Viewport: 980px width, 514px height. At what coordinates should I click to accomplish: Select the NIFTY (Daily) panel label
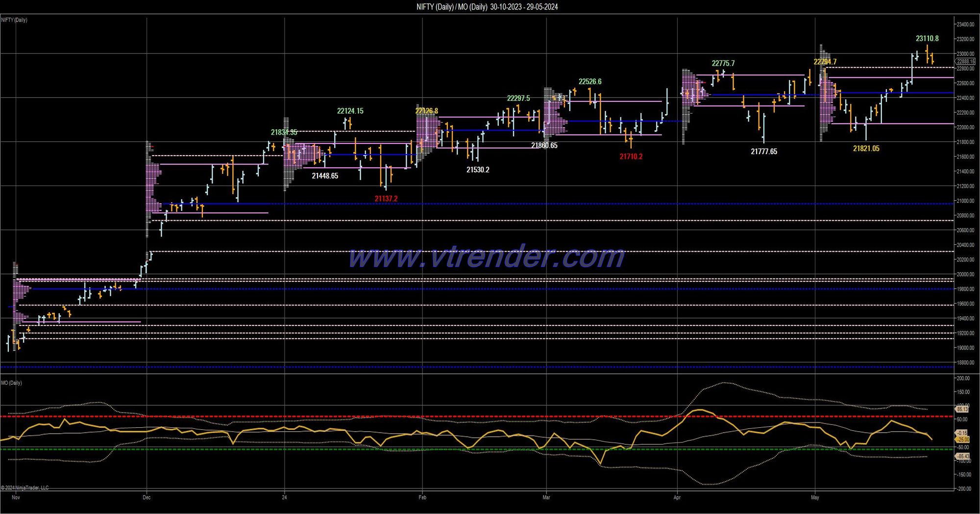pyautogui.click(x=14, y=20)
